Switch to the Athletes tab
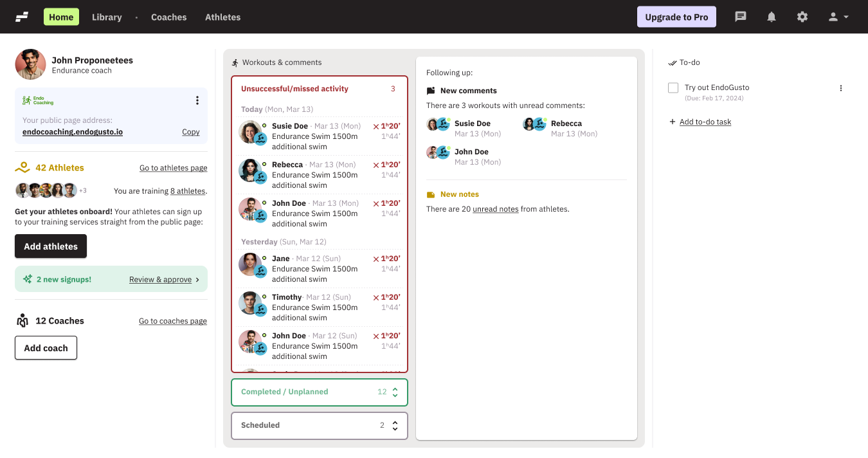 click(x=222, y=17)
